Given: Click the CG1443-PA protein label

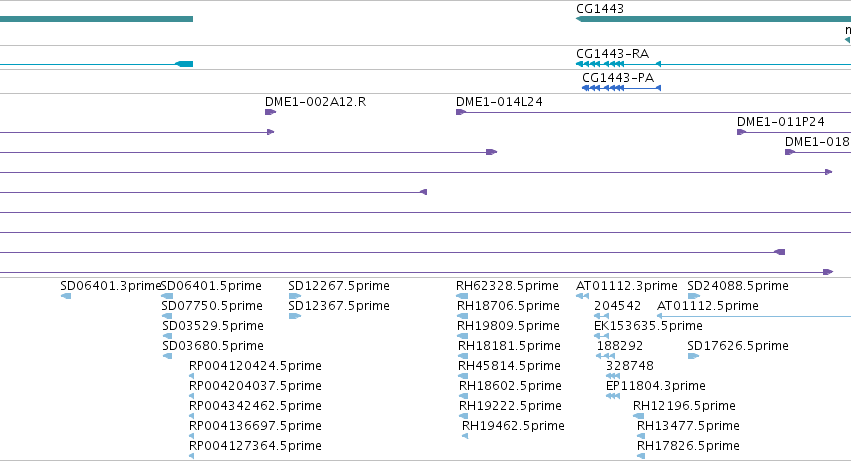Looking at the screenshot, I should [618, 78].
